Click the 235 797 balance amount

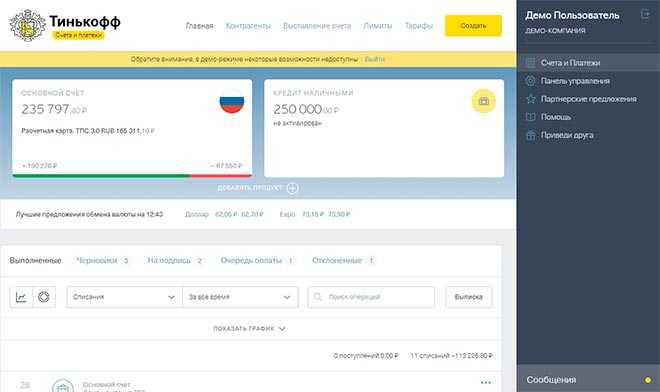point(54,109)
